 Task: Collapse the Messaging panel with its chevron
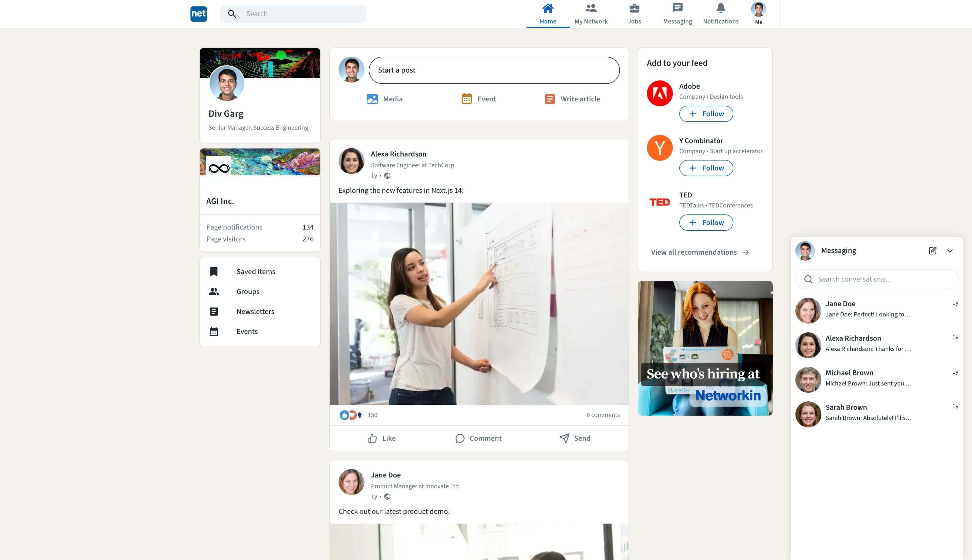point(950,250)
